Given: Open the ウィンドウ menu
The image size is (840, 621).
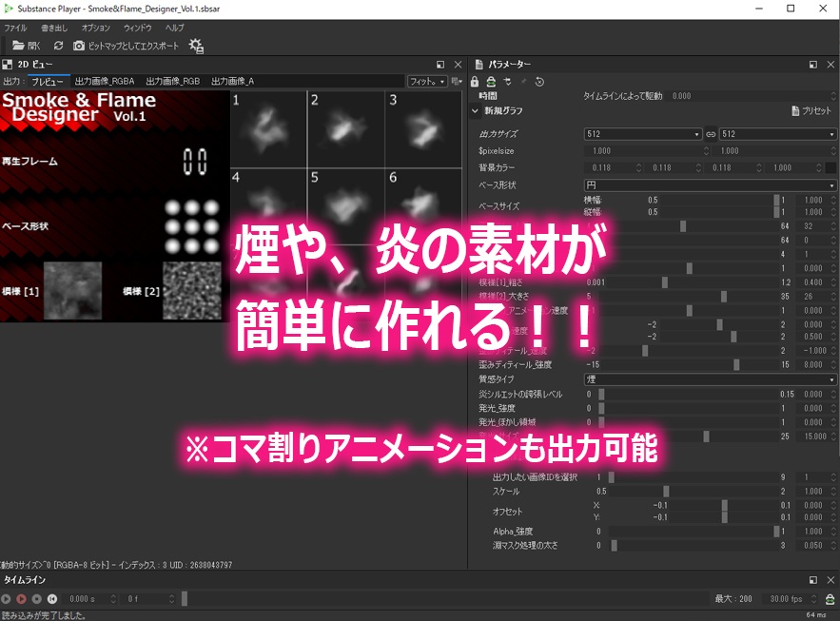Looking at the screenshot, I should (138, 28).
